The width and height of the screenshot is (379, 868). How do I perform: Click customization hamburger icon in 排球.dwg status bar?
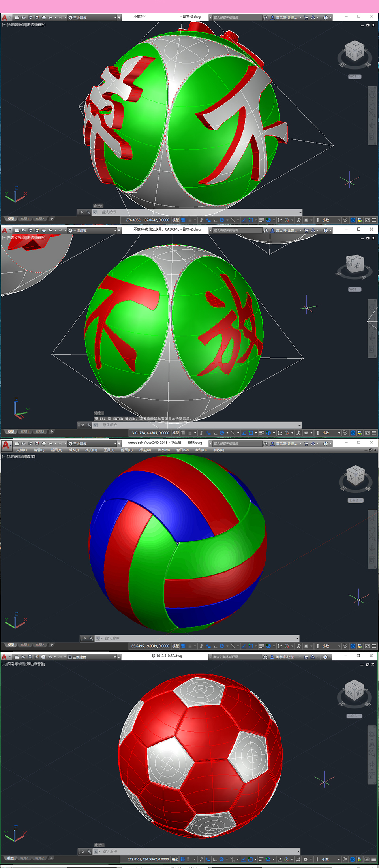(x=374, y=646)
